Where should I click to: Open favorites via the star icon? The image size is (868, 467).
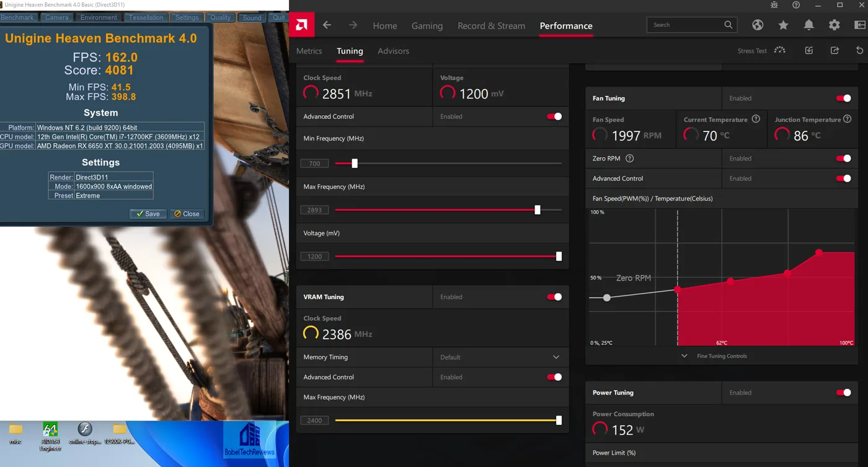(x=783, y=25)
